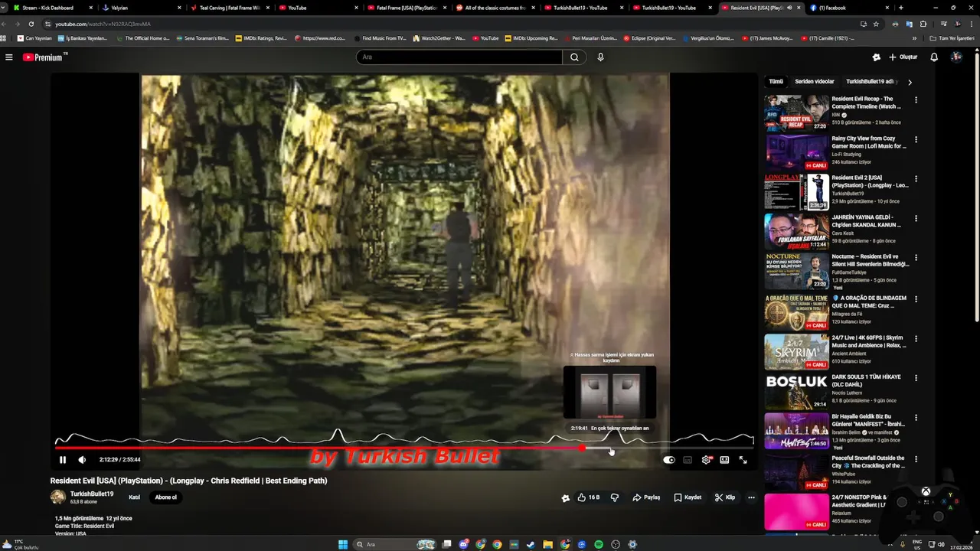Open options for the Nocturne video
980x551 pixels.
point(916,258)
